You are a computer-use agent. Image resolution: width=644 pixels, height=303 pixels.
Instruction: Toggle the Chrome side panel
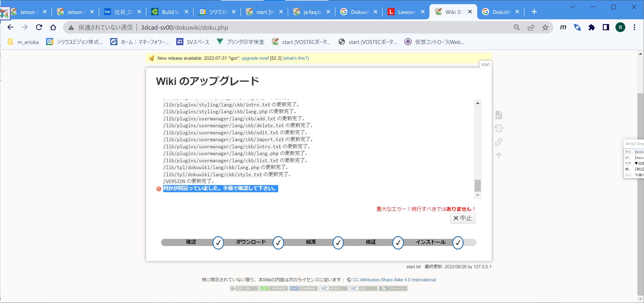[x=606, y=27]
